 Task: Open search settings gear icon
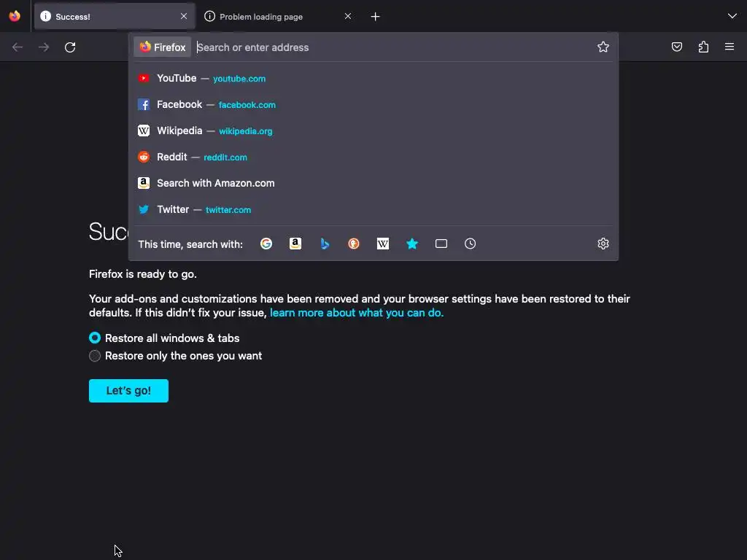(603, 244)
